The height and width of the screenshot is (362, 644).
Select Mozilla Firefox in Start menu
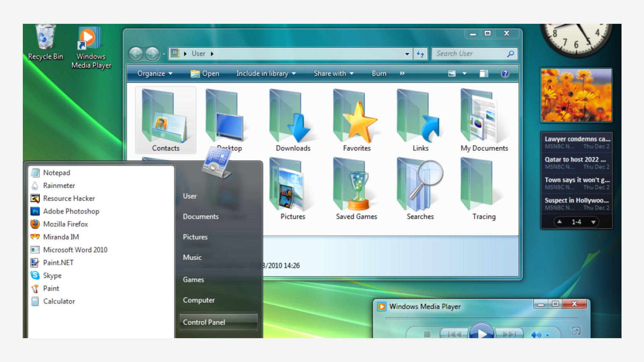(65, 224)
